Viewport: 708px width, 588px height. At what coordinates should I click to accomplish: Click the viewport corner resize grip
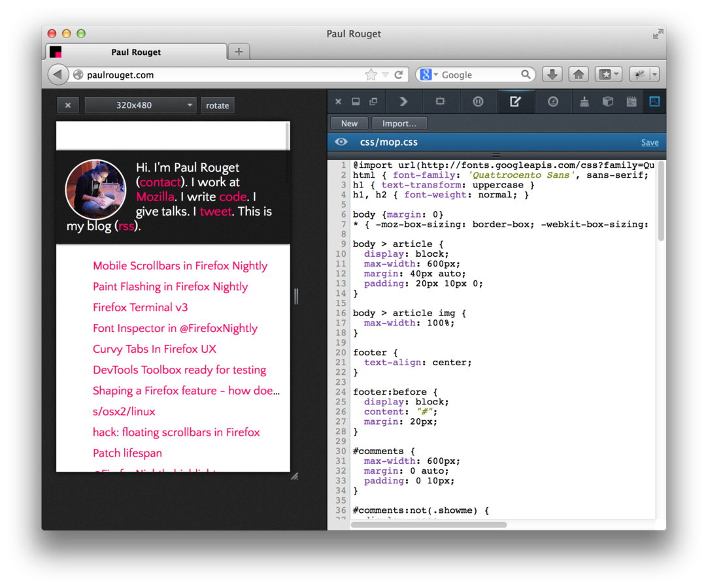click(294, 476)
